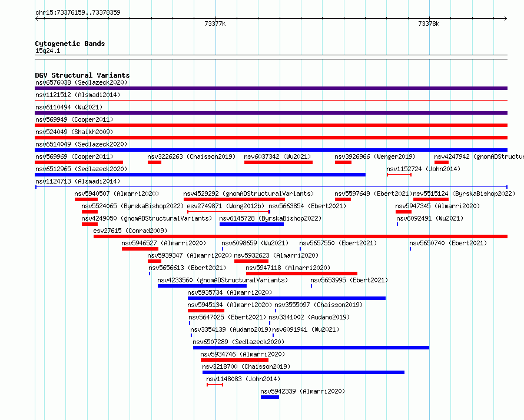This screenshot has width=524, height=420.
Task: Click the nsv569949 (Cooper2011) label
Action: [x=74, y=119]
